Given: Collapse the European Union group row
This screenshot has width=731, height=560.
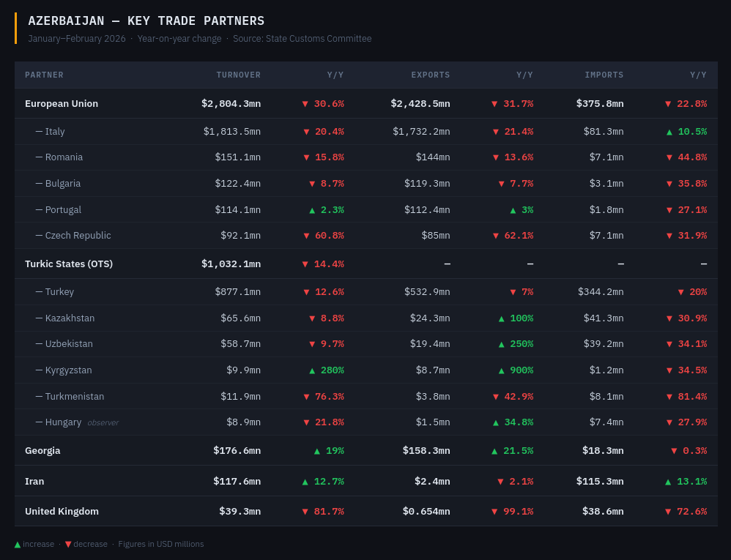Looking at the screenshot, I should [62, 104].
